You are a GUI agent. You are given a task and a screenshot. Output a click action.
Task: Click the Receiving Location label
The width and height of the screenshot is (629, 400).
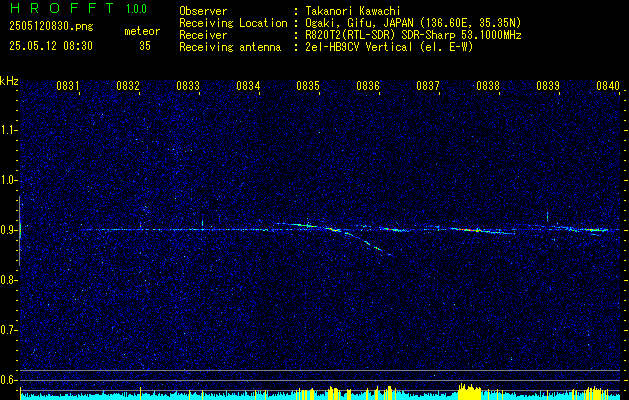click(x=233, y=23)
